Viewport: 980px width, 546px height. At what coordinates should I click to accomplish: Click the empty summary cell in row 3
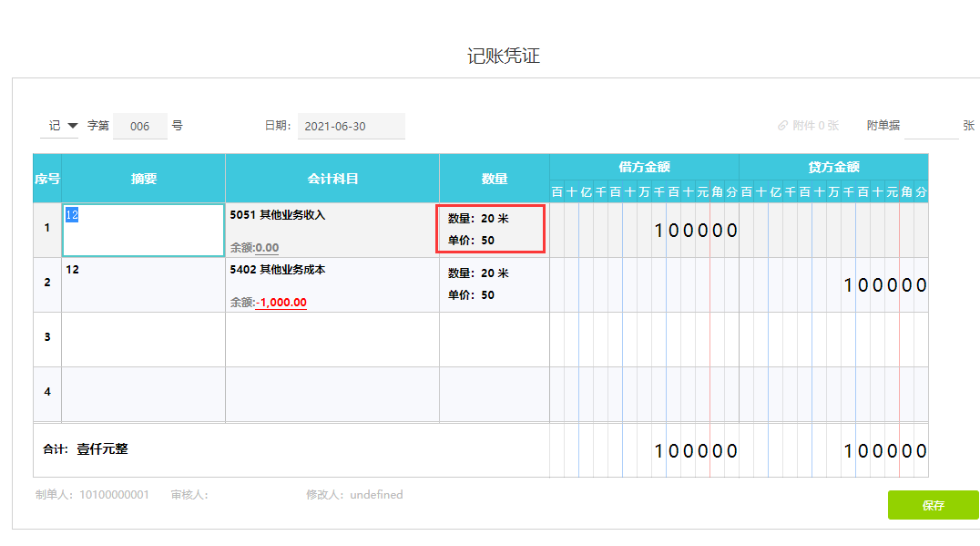(x=143, y=339)
